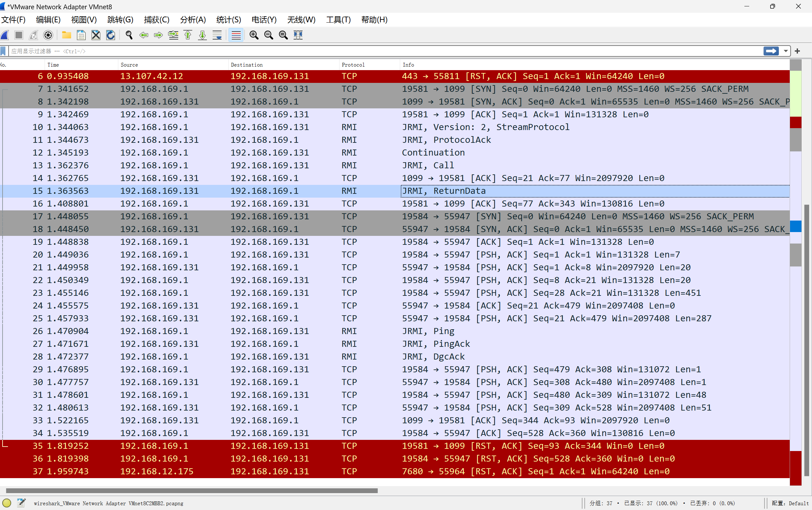Reset packet text to normal size
The height and width of the screenshot is (510, 812).
click(283, 35)
